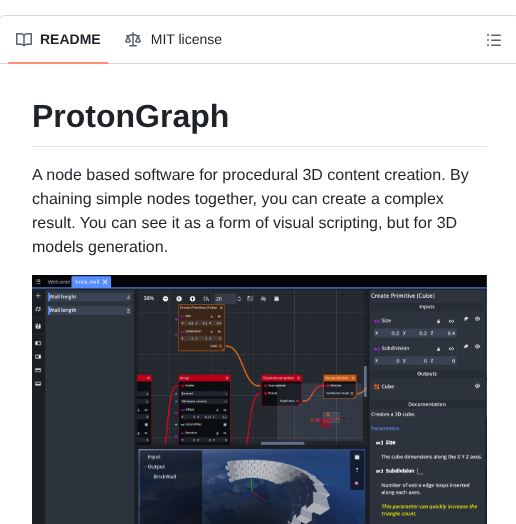Click the Subdivision X field showing 0
Screen dimensions: 516x524
tap(387, 361)
